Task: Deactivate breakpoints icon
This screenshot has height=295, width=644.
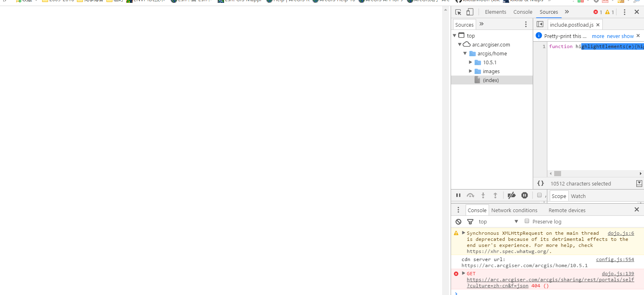Action: point(512,196)
